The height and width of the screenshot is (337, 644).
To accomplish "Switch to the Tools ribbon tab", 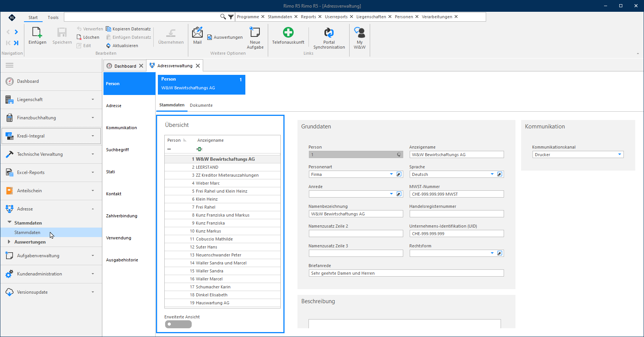I will (x=53, y=17).
